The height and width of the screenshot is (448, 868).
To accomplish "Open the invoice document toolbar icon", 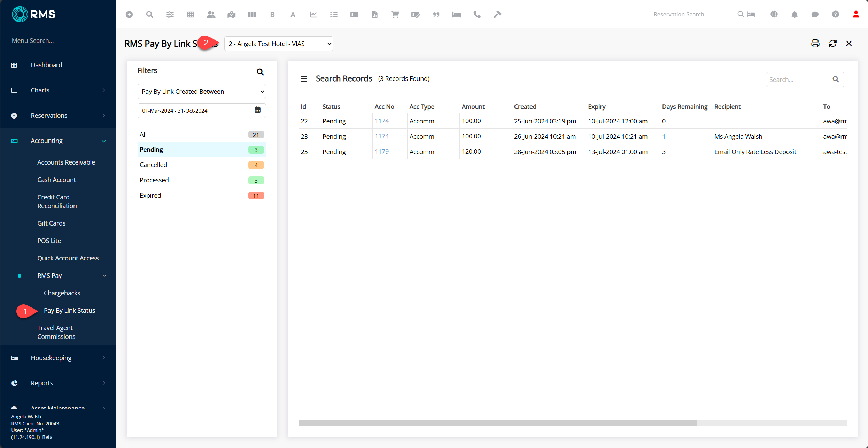I will click(x=375, y=14).
